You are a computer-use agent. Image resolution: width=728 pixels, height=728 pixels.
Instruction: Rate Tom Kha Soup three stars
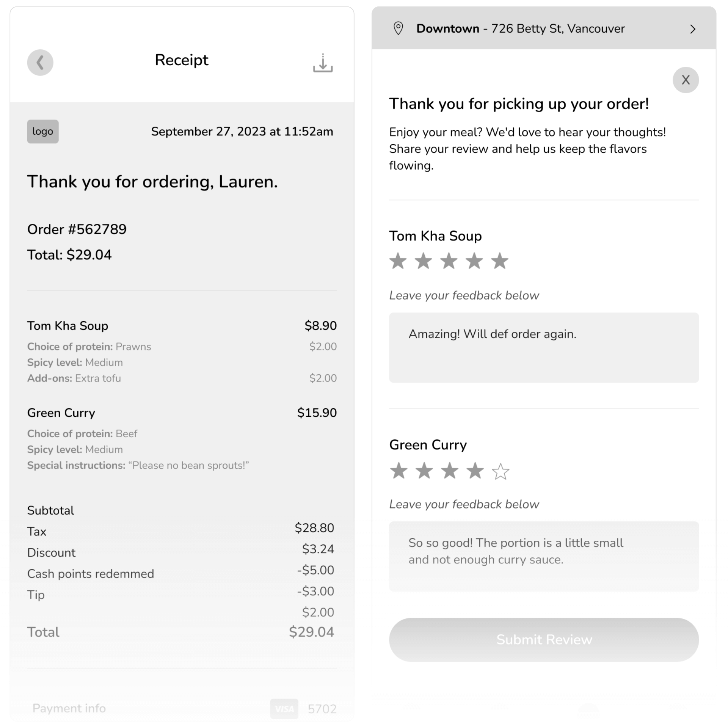[449, 261]
